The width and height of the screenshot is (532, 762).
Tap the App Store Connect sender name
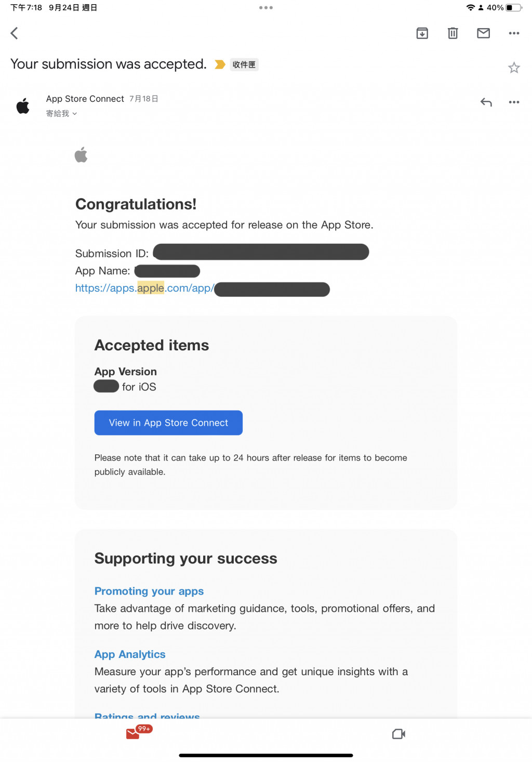tap(85, 99)
